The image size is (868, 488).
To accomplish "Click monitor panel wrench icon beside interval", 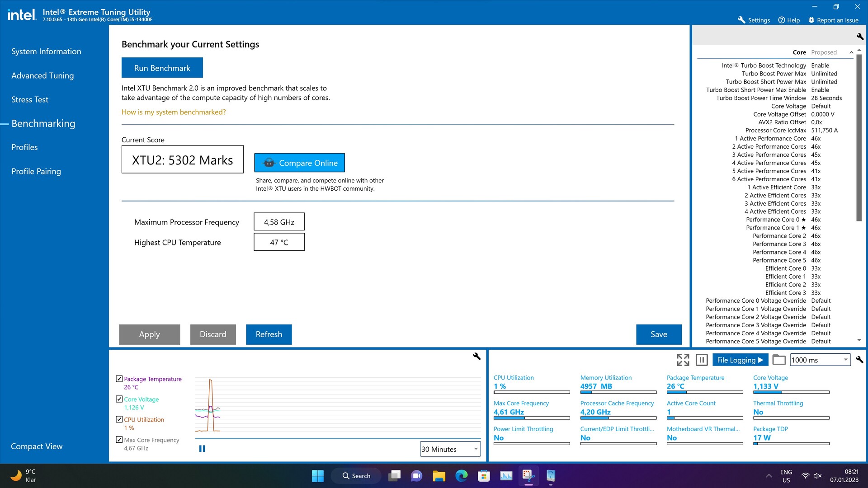I will tap(859, 360).
